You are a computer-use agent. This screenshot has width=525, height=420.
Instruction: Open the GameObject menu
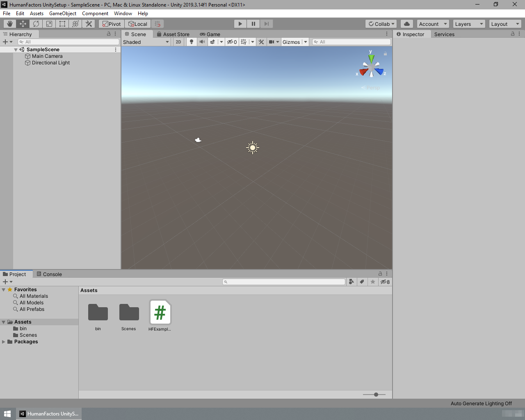(x=63, y=14)
